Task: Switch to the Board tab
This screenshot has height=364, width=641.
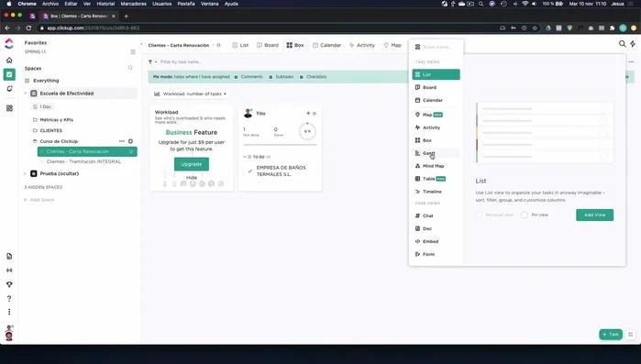Action: 268,45
